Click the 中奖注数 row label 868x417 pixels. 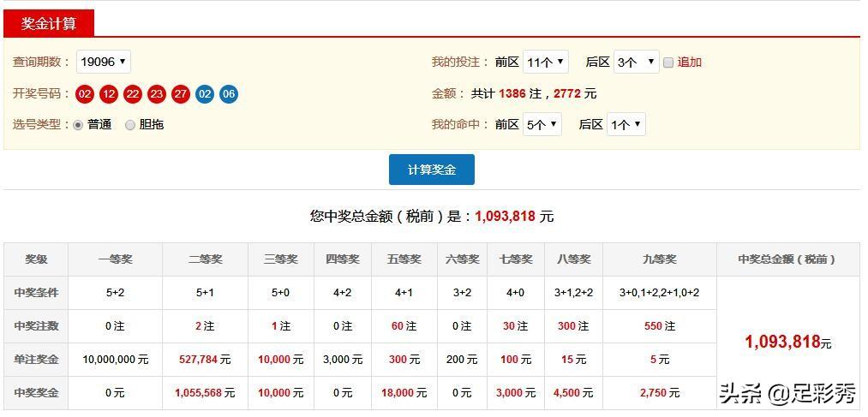coord(36,326)
